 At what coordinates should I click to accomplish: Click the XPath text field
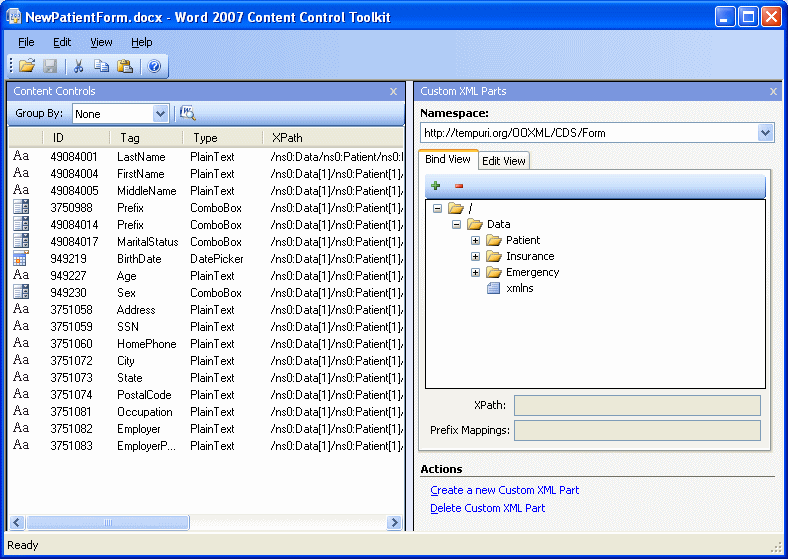(637, 406)
